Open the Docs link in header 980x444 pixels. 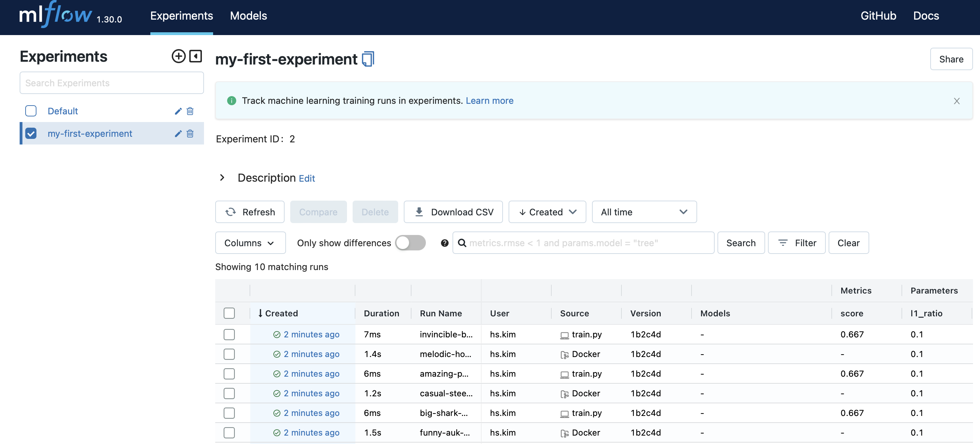926,16
